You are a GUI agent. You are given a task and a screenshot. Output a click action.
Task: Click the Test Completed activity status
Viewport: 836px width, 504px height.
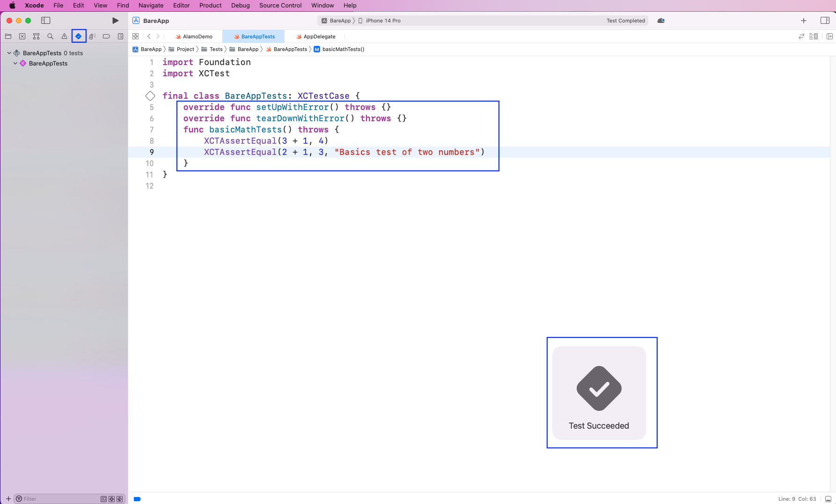click(x=625, y=21)
